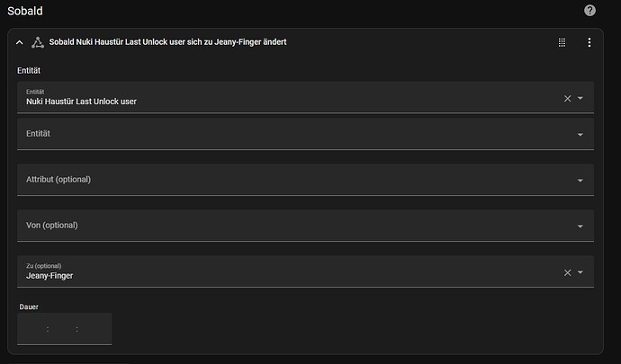Clear the Jeany-Finger value in Zu field
This screenshot has width=621, height=364.
pos(568,272)
